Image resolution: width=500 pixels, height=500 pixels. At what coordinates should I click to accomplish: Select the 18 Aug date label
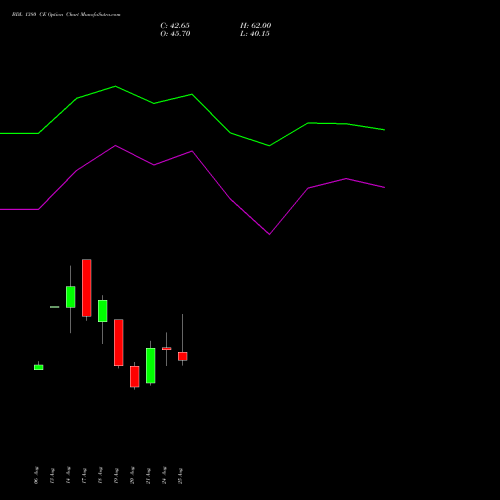pyautogui.click(x=100, y=475)
